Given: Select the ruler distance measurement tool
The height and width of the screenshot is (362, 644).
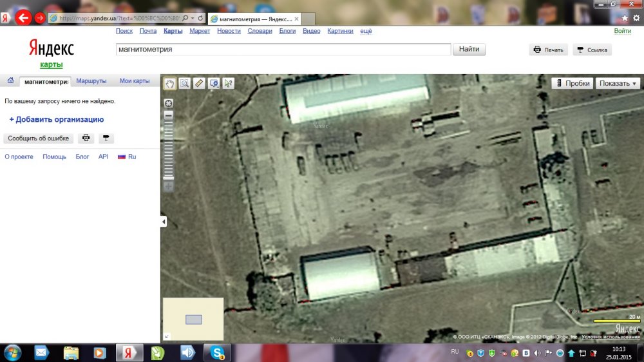Looking at the screenshot, I should 199,83.
